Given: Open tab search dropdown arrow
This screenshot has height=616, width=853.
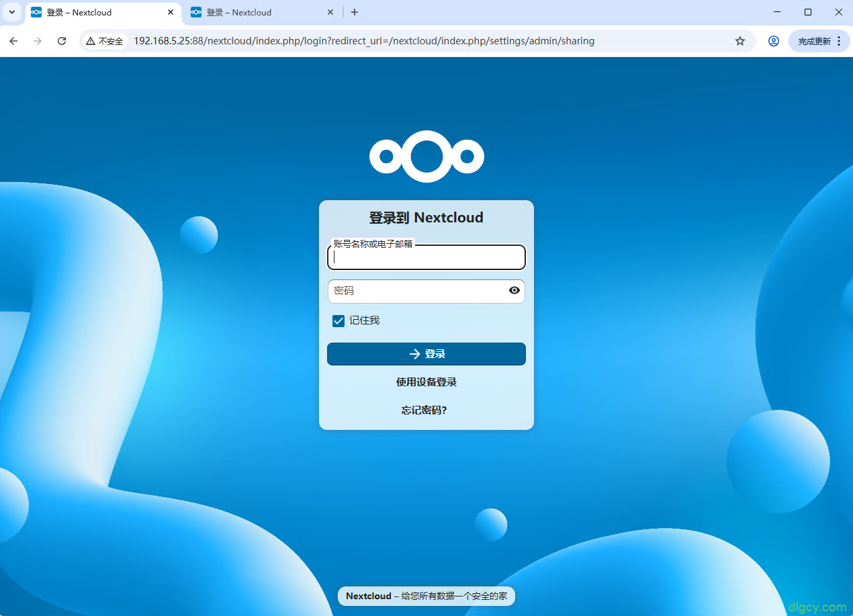Looking at the screenshot, I should pos(12,12).
